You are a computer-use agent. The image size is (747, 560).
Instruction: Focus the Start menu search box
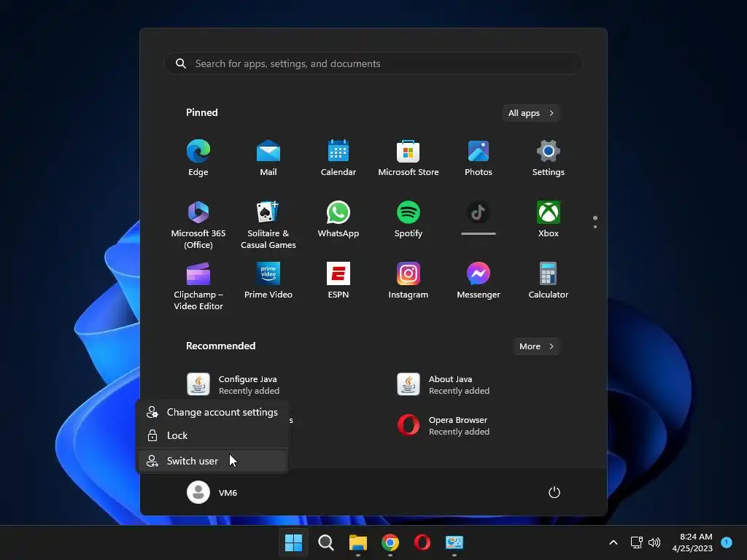tap(373, 63)
